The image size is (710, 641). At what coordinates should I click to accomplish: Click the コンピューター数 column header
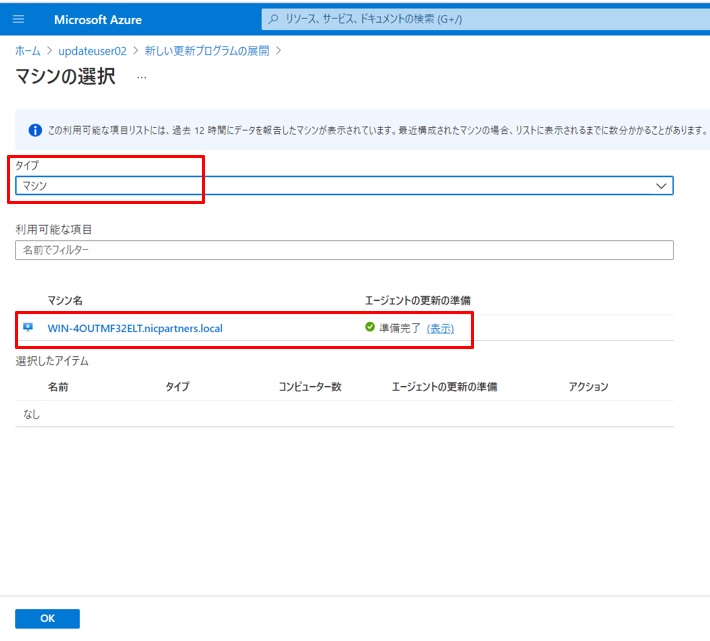point(310,386)
